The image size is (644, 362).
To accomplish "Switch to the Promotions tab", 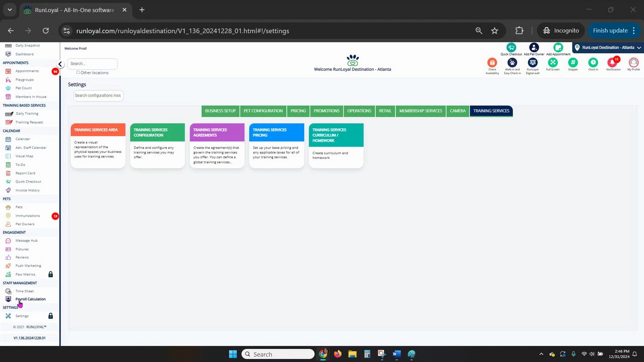I will pyautogui.click(x=327, y=111).
